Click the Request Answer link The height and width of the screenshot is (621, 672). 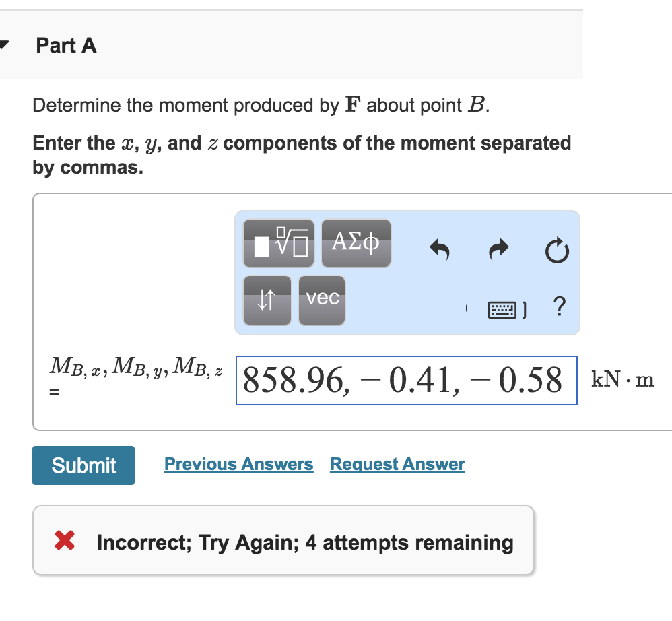coord(397,464)
